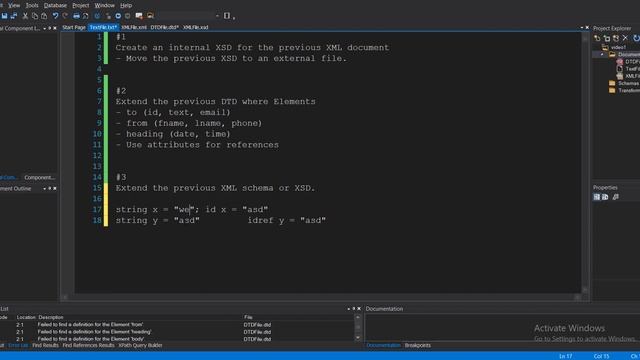Open the XPath Query Builder tab

coord(140,345)
